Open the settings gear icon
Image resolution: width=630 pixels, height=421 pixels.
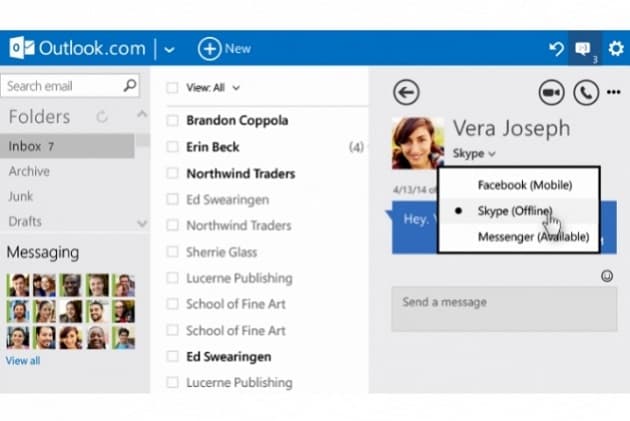coord(616,49)
